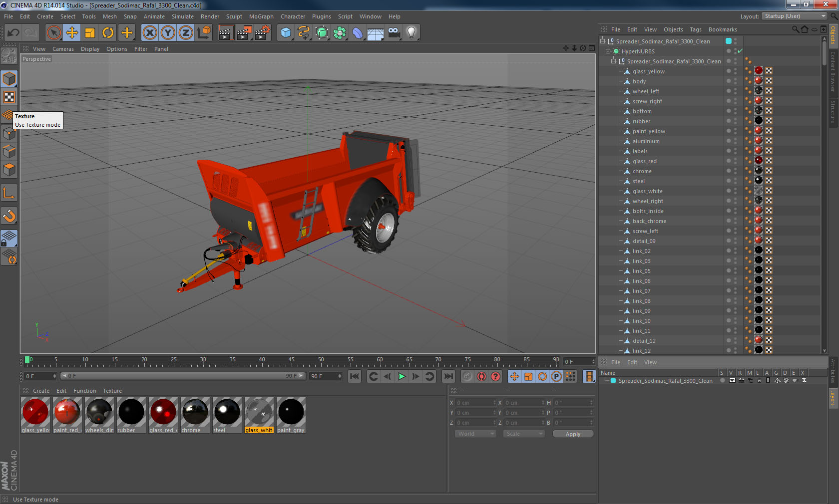
Task: Toggle parameter keyframe recording
Action: [556, 376]
